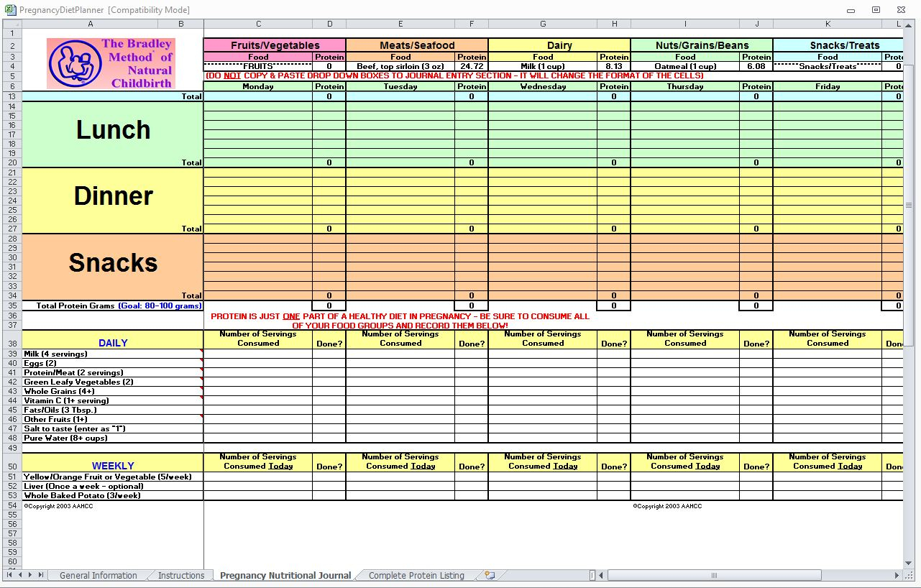Click the next sheet tab arrow
Image resolution: width=921 pixels, height=588 pixels.
coord(30,575)
